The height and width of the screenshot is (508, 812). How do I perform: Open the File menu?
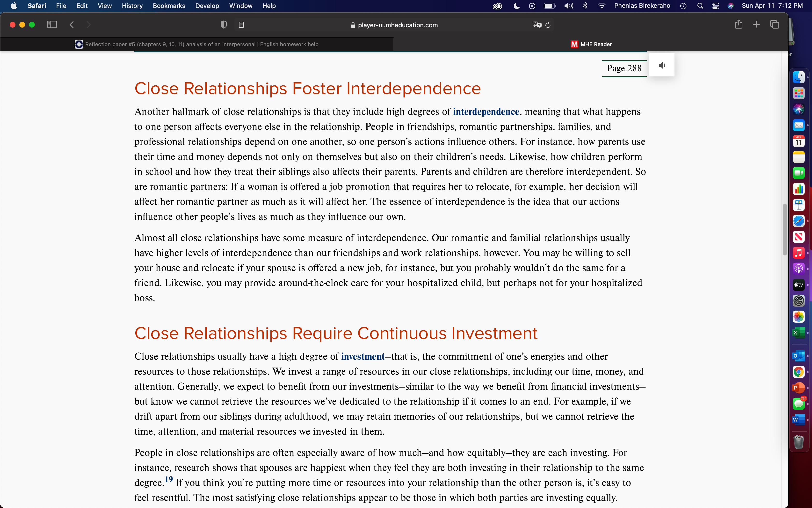pyautogui.click(x=61, y=6)
